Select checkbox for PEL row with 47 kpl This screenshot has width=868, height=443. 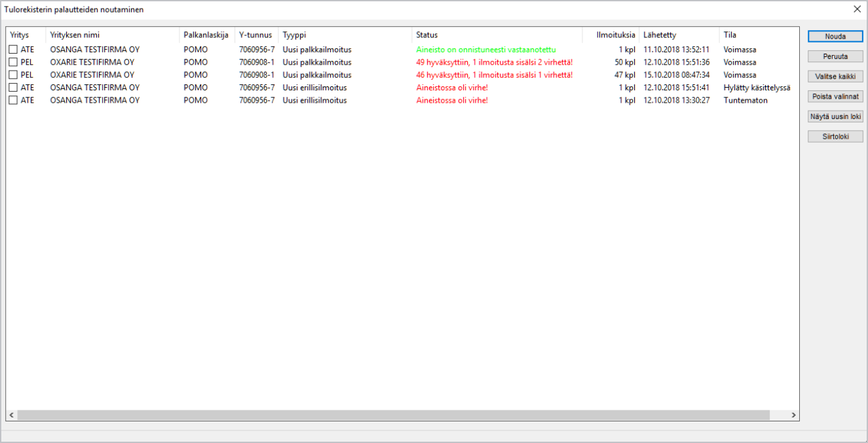coord(13,75)
